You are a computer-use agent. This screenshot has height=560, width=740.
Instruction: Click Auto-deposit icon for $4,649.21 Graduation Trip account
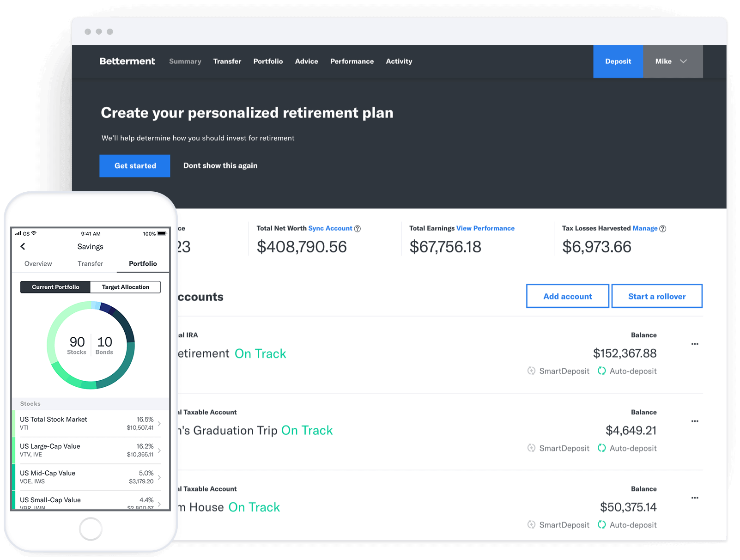click(601, 448)
